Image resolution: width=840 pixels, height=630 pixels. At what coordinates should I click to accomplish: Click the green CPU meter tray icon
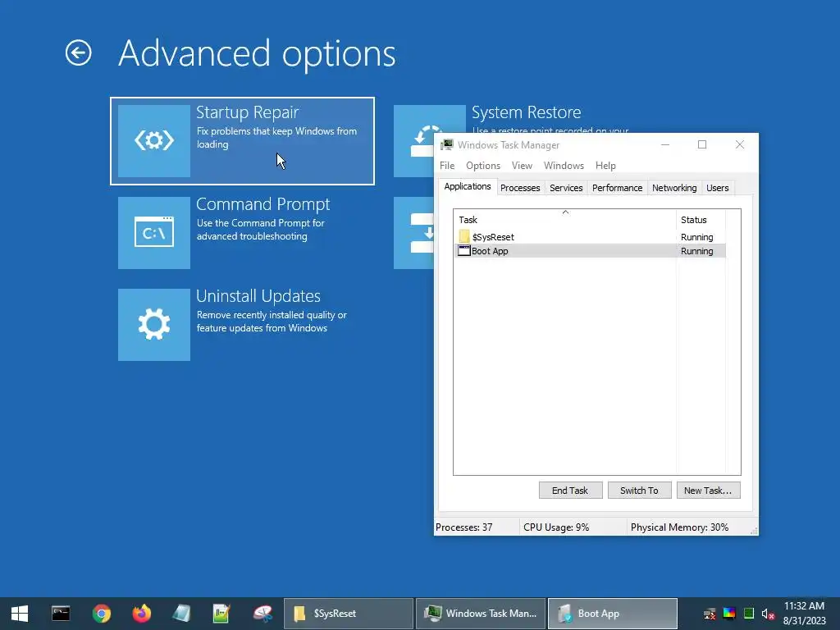pyautogui.click(x=749, y=614)
